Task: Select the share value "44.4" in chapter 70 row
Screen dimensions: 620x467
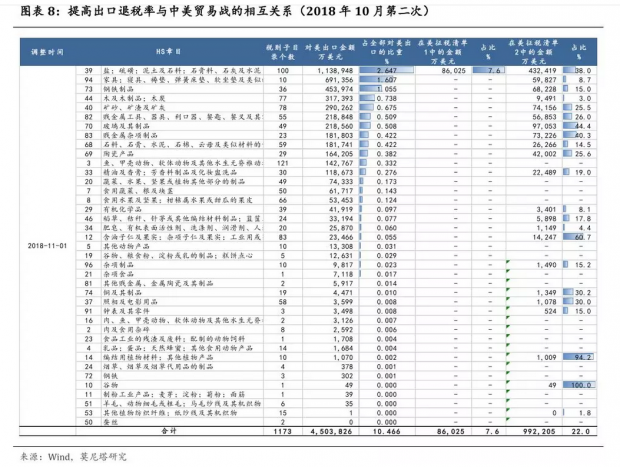Action: (x=583, y=126)
